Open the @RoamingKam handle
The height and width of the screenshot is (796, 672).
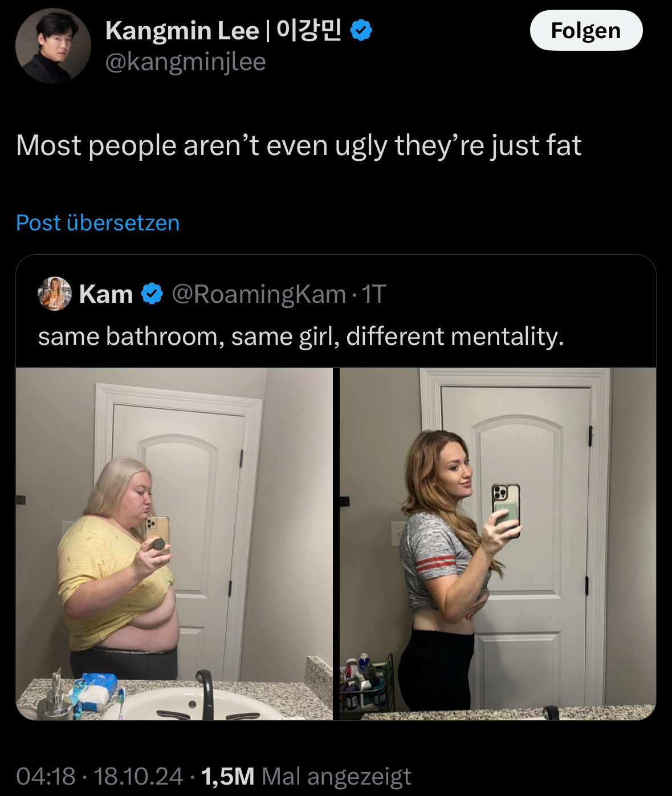pos(259,294)
